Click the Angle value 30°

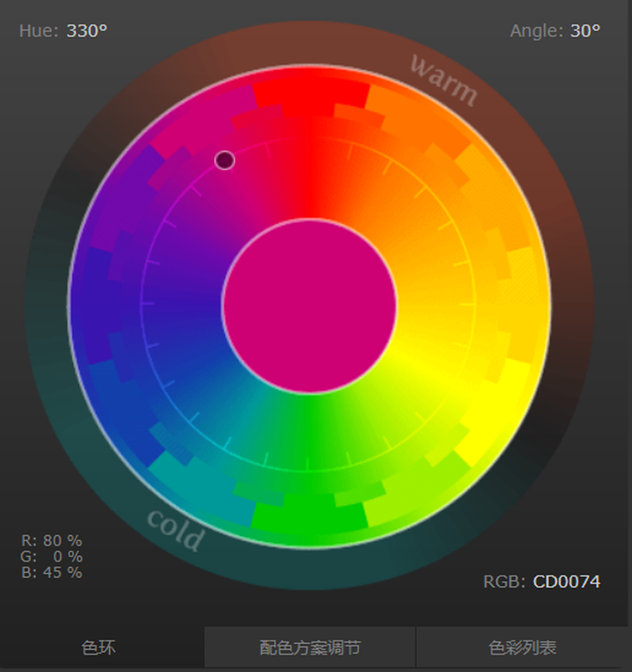point(585,31)
